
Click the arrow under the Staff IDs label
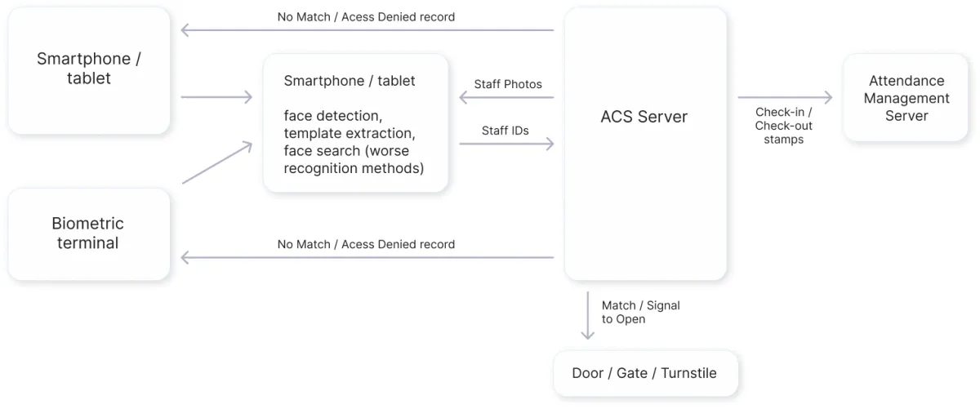[506, 144]
